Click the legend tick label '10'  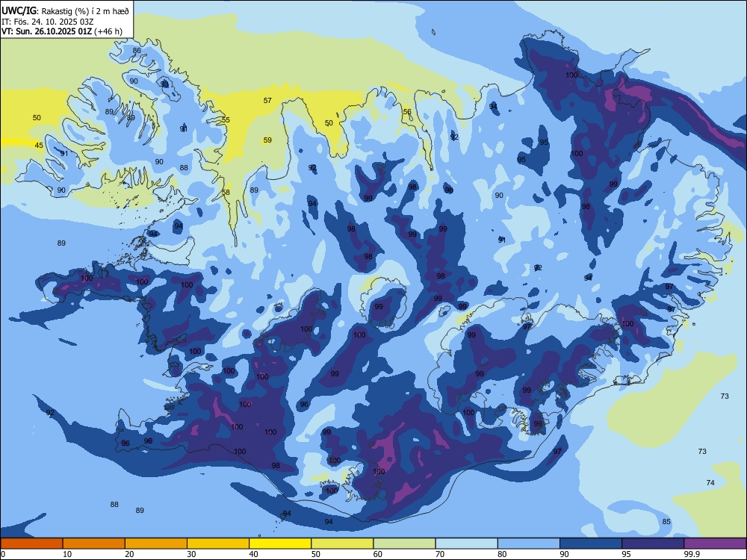68,554
